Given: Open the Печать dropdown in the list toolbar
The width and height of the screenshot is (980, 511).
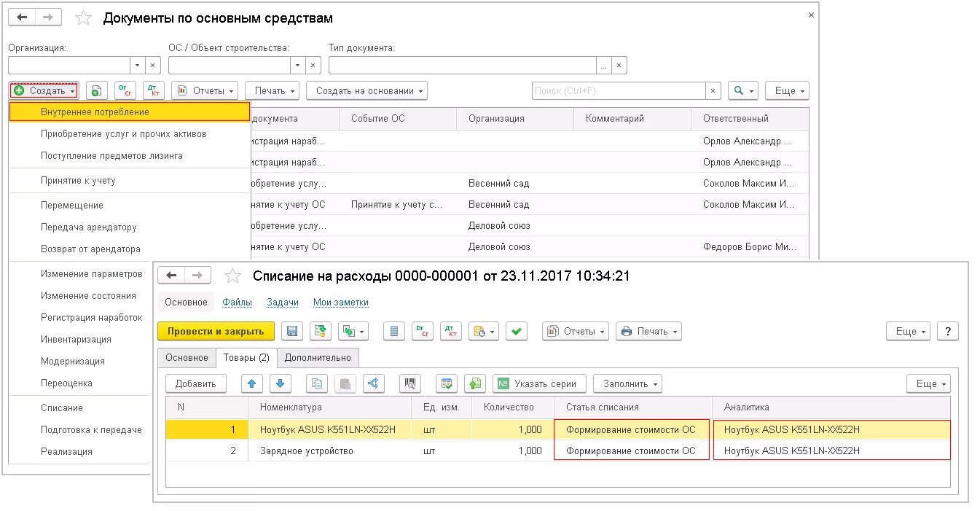Looking at the screenshot, I should pos(273,91).
